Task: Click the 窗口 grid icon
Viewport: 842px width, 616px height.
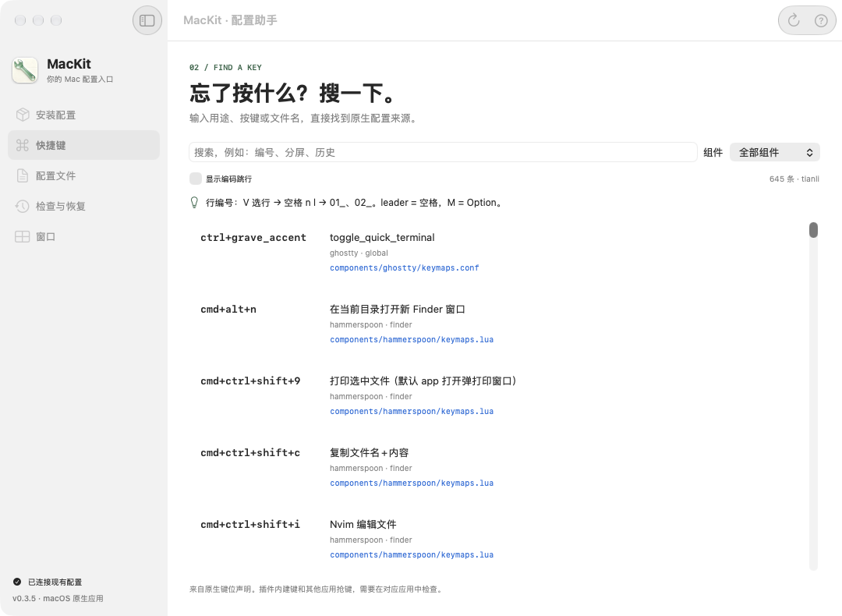Action: (22, 237)
